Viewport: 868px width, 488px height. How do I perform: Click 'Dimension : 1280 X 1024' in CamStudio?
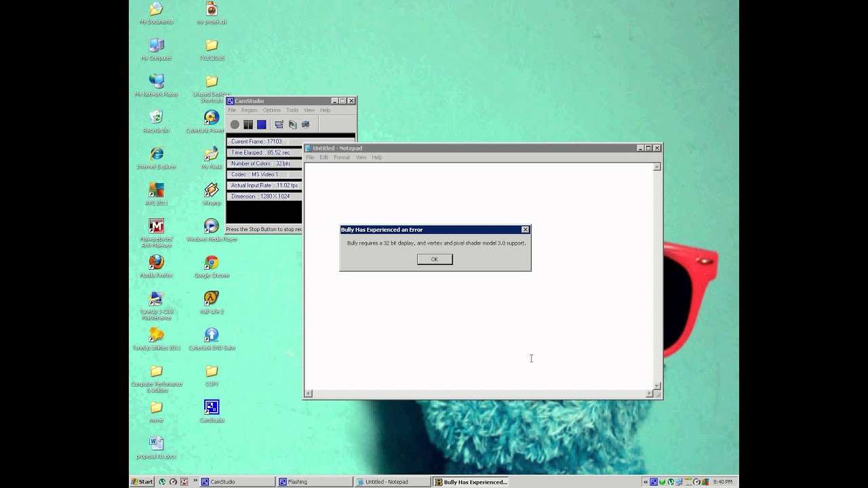pos(260,197)
